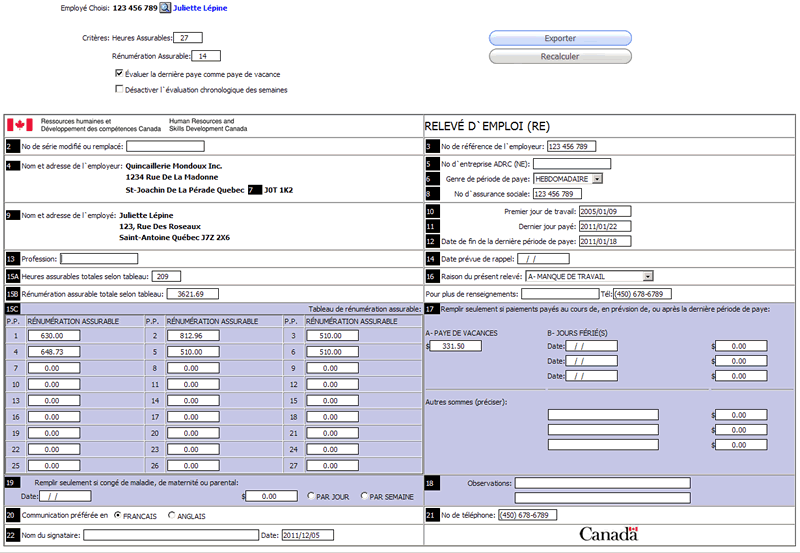This screenshot has width=800, height=553.
Task: Edit sick leave amount in box 19
Action: [271, 496]
